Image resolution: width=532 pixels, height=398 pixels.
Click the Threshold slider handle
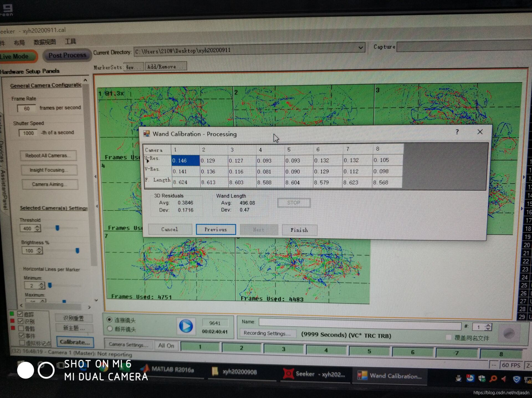pyautogui.click(x=57, y=228)
